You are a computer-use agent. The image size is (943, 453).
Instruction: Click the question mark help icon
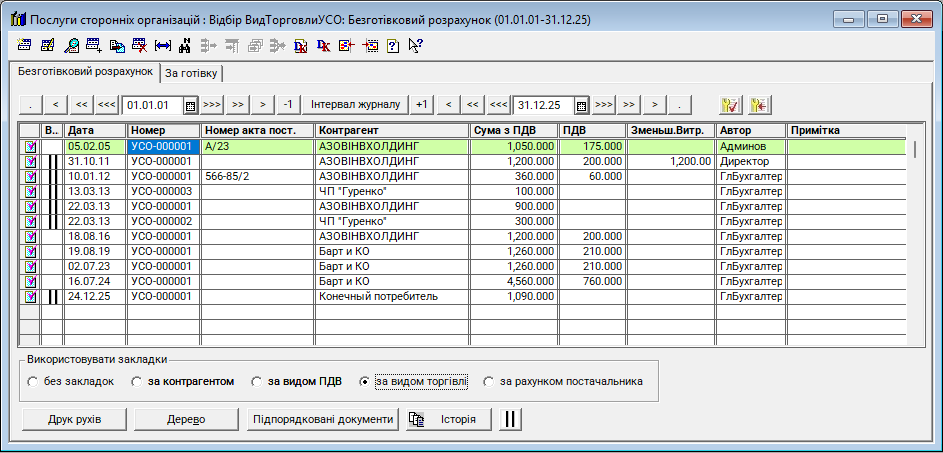393,45
